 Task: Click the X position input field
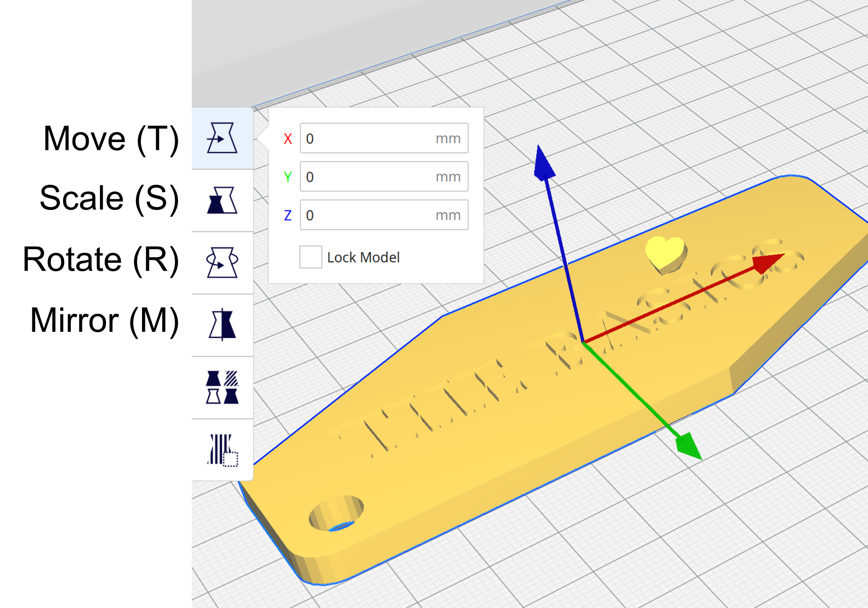point(384,138)
